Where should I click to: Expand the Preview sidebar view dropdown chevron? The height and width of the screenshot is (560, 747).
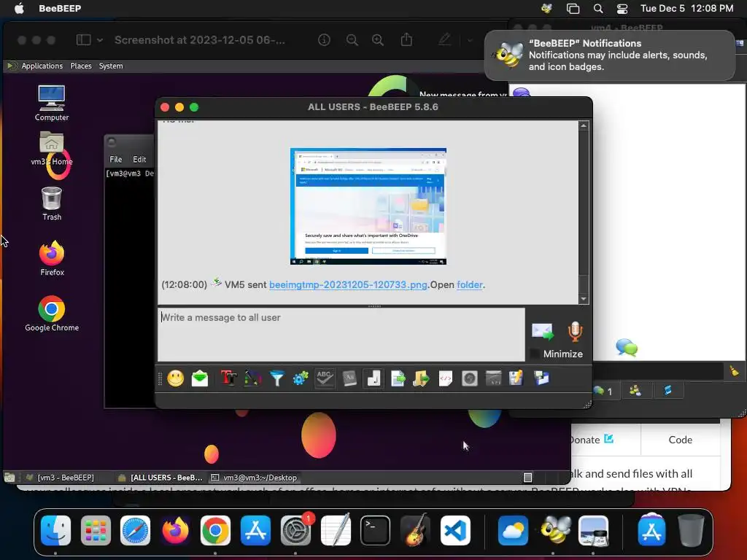tap(99, 40)
